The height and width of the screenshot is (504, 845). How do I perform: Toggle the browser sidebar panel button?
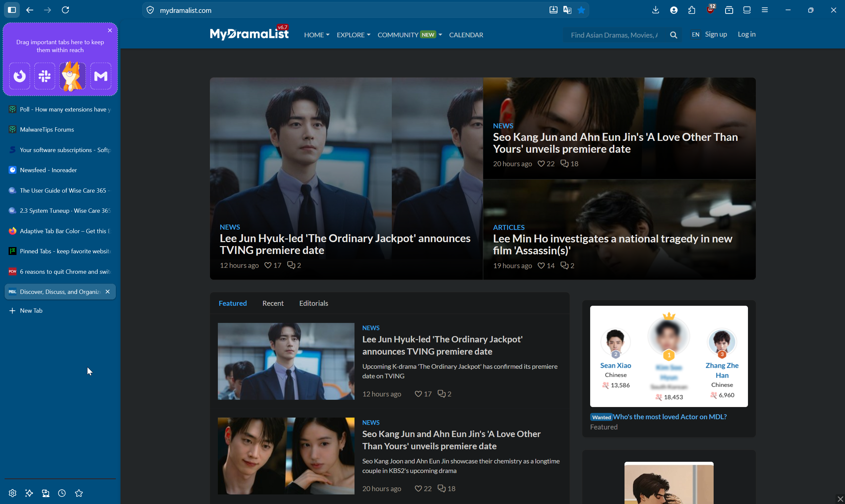[x=12, y=10]
